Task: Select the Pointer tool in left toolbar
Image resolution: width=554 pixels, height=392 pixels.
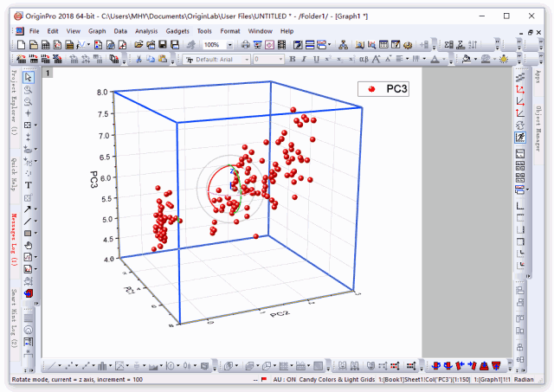Action: 29,77
